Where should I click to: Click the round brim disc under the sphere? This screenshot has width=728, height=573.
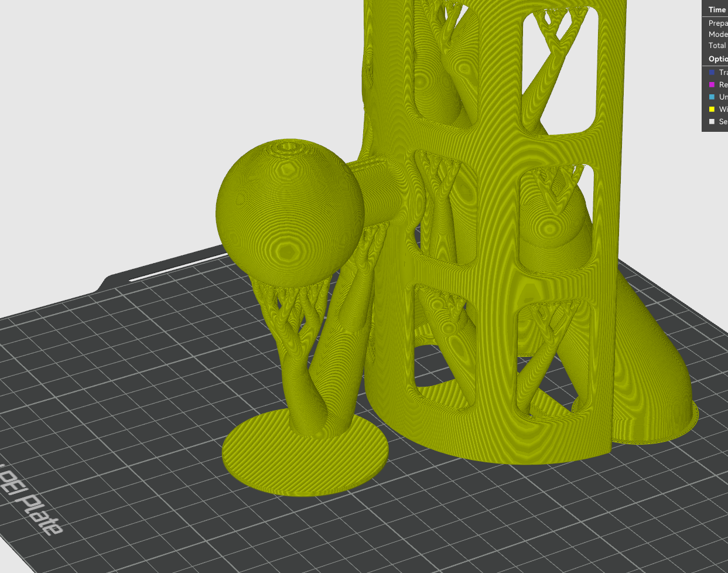coord(305,452)
